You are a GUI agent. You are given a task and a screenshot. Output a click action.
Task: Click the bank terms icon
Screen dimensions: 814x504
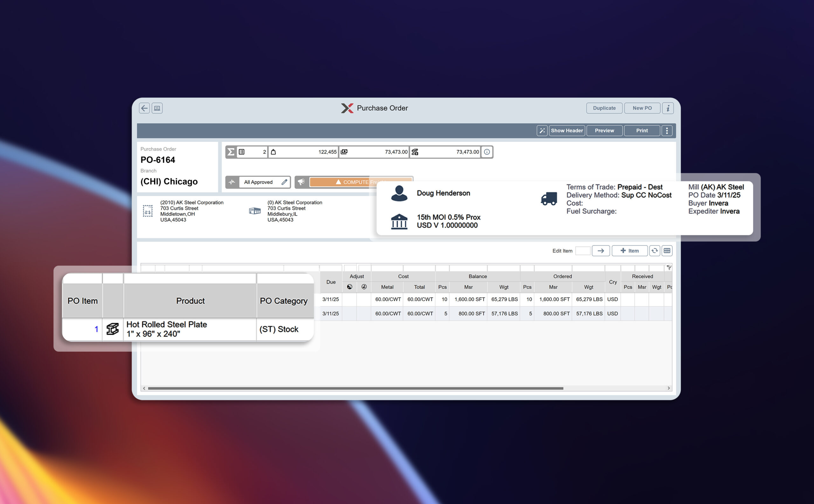[399, 222]
